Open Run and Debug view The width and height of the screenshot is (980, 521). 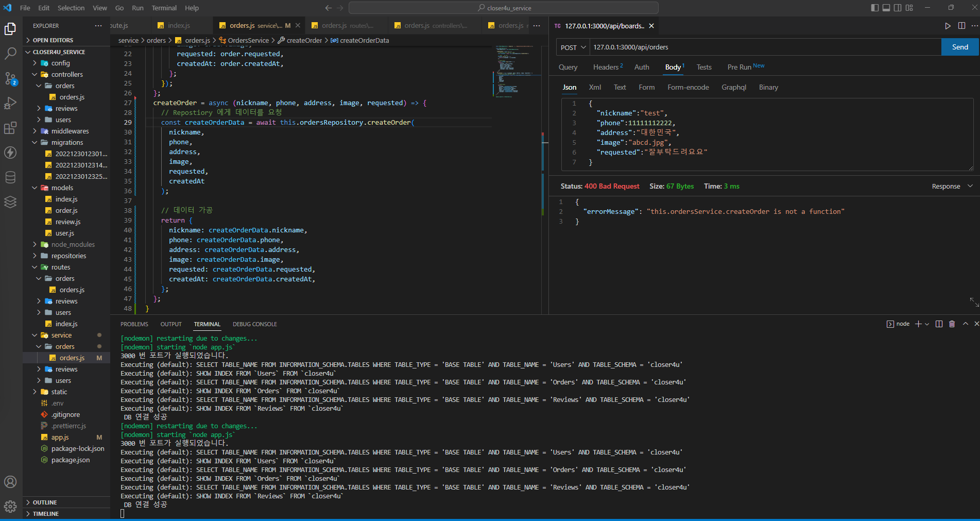[10, 103]
